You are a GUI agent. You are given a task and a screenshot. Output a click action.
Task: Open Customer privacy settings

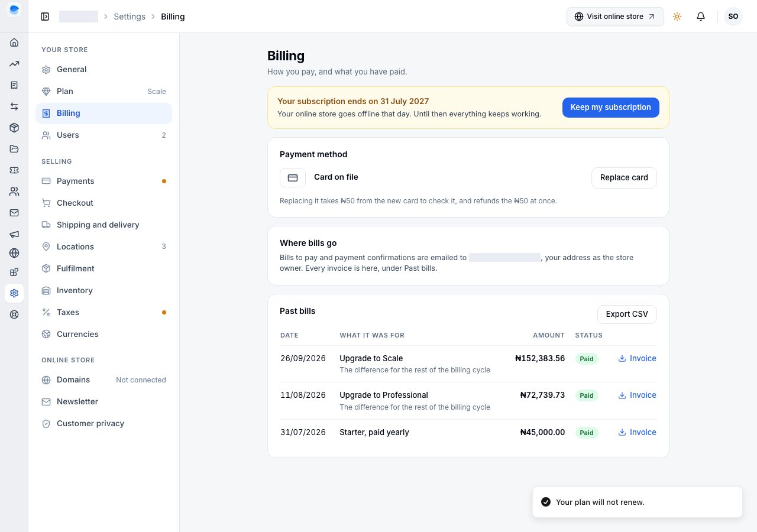(103, 423)
